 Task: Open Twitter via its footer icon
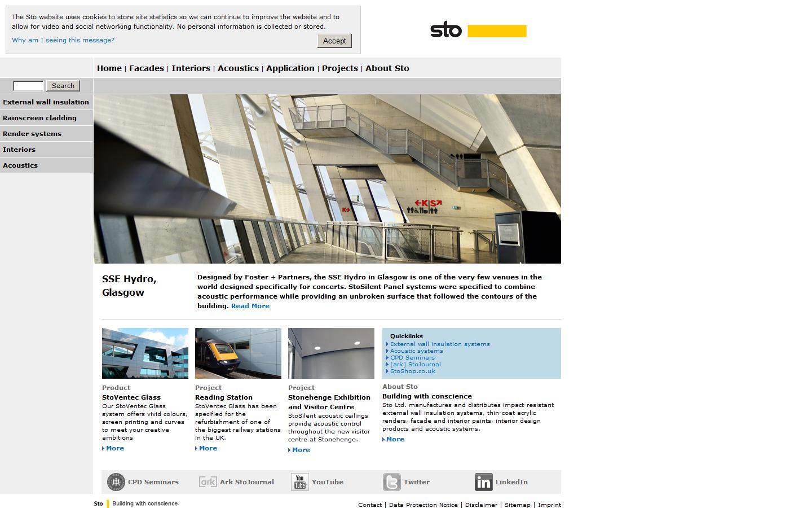pos(392,481)
